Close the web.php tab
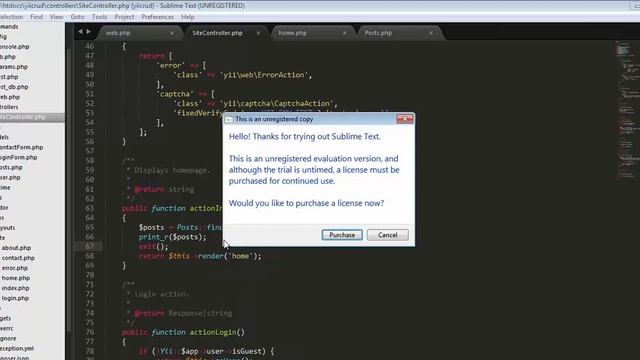The image size is (640, 360). [x=172, y=33]
